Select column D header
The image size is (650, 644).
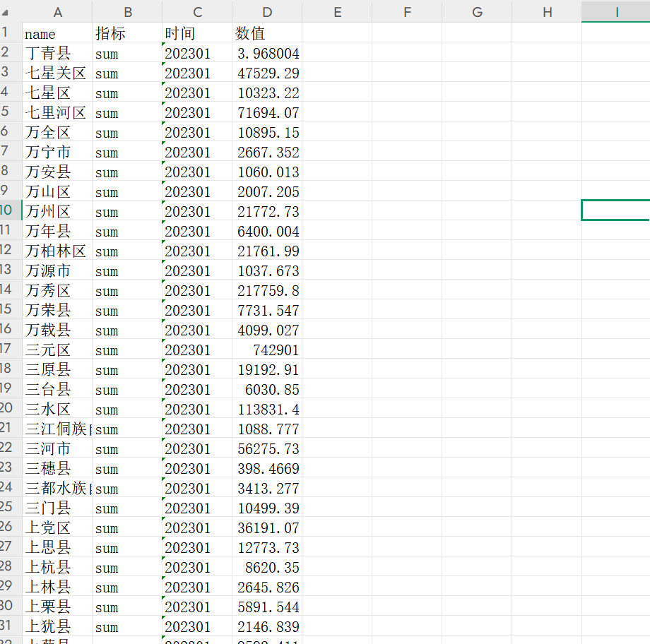(267, 11)
